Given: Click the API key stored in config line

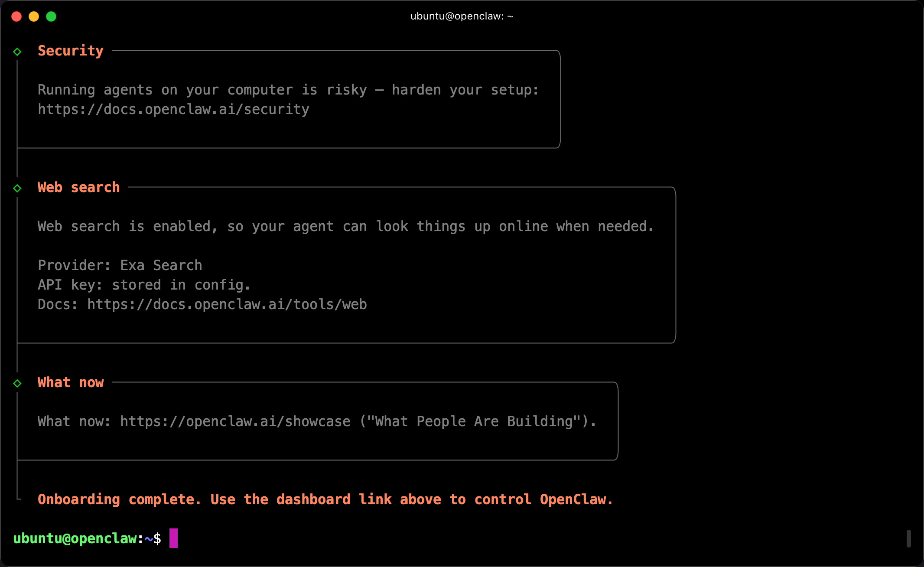Looking at the screenshot, I should click(144, 285).
